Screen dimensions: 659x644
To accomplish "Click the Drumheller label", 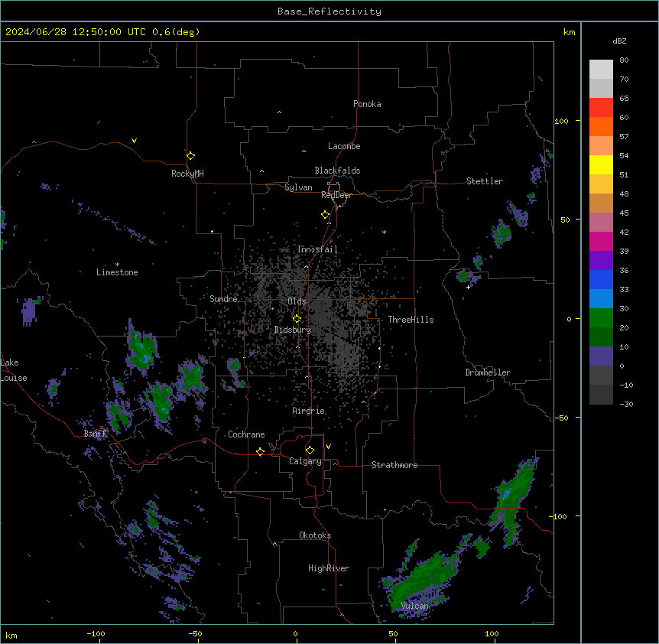I will pos(488,372).
